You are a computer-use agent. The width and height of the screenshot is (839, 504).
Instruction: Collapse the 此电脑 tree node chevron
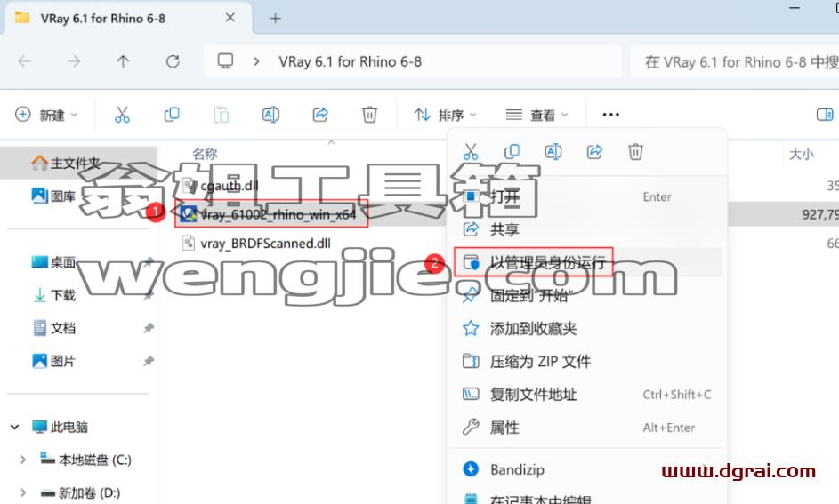click(15, 427)
